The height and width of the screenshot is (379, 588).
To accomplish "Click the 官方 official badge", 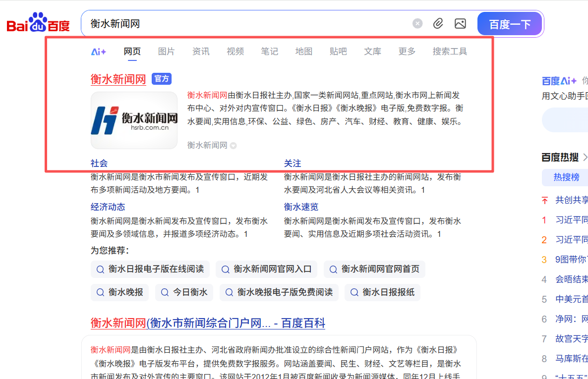I will [161, 79].
